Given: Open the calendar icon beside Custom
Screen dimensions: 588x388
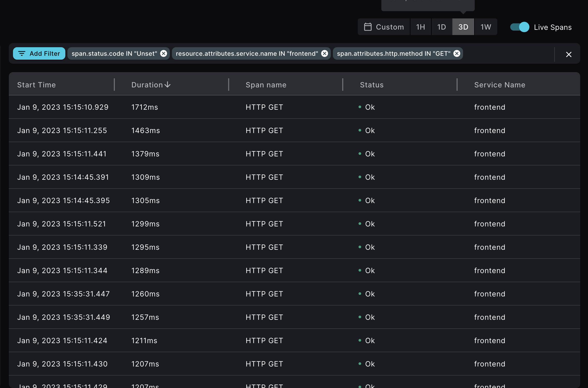Looking at the screenshot, I should 368,27.
